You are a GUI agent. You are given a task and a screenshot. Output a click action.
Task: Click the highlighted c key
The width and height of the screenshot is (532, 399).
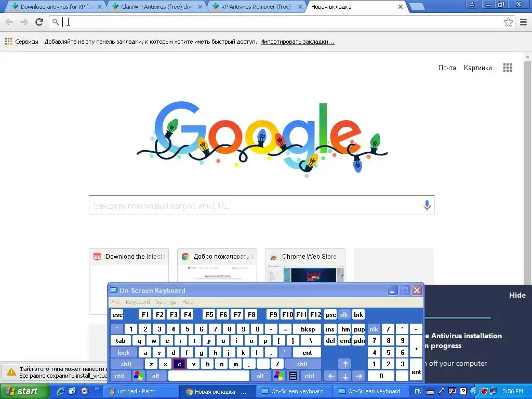tap(179, 364)
